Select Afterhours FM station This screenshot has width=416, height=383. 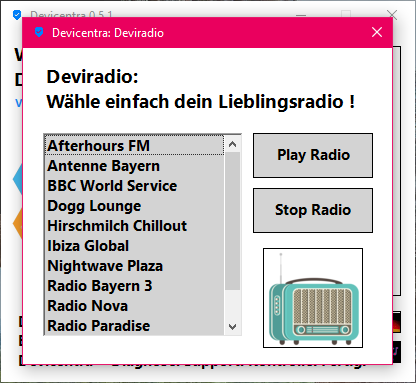point(134,145)
